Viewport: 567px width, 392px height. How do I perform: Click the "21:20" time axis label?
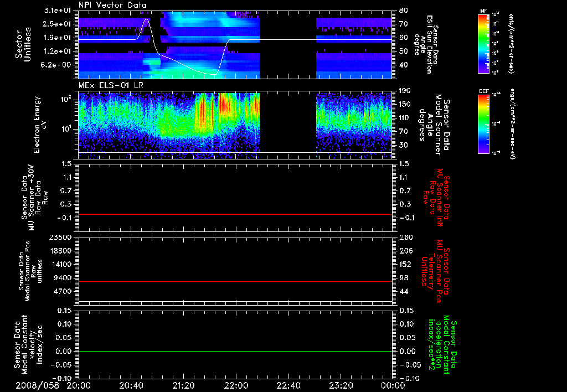[184, 385]
